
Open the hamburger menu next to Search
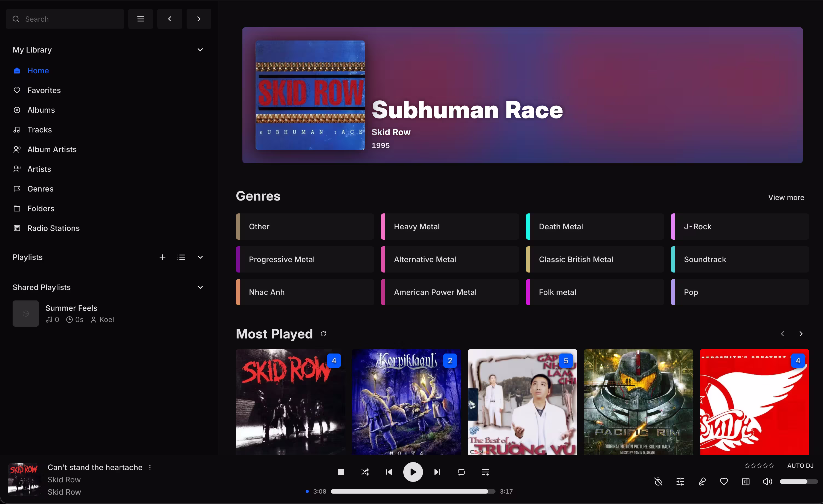point(140,19)
